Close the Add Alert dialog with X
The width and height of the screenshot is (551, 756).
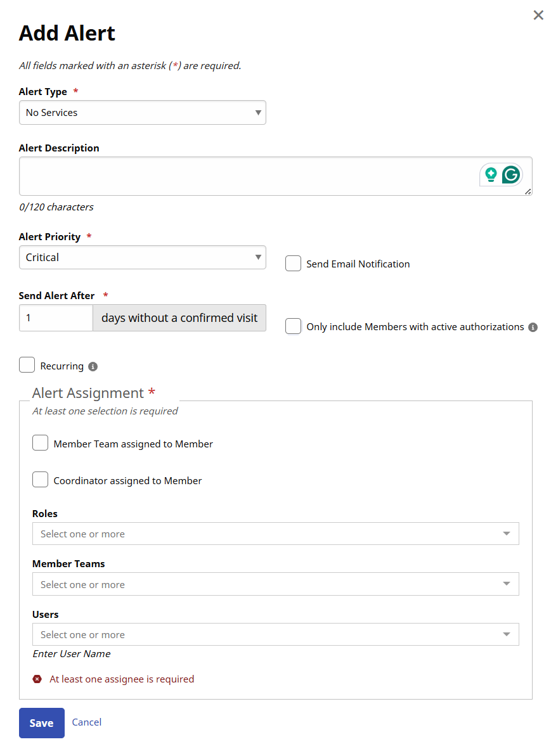tap(538, 15)
